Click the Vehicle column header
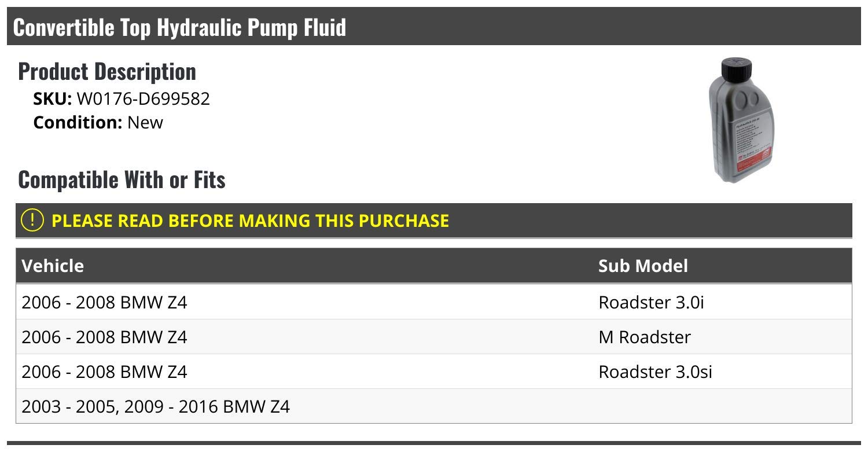Image resolution: width=868 pixels, height=452 pixels. [x=53, y=266]
